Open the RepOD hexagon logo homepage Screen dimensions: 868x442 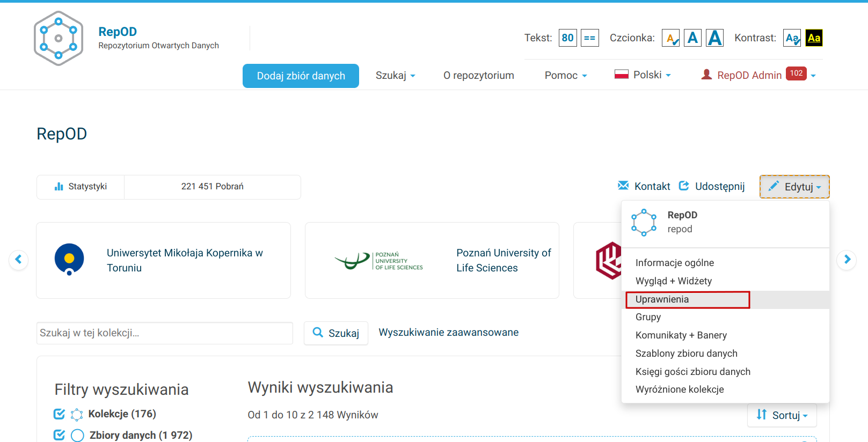click(x=59, y=39)
